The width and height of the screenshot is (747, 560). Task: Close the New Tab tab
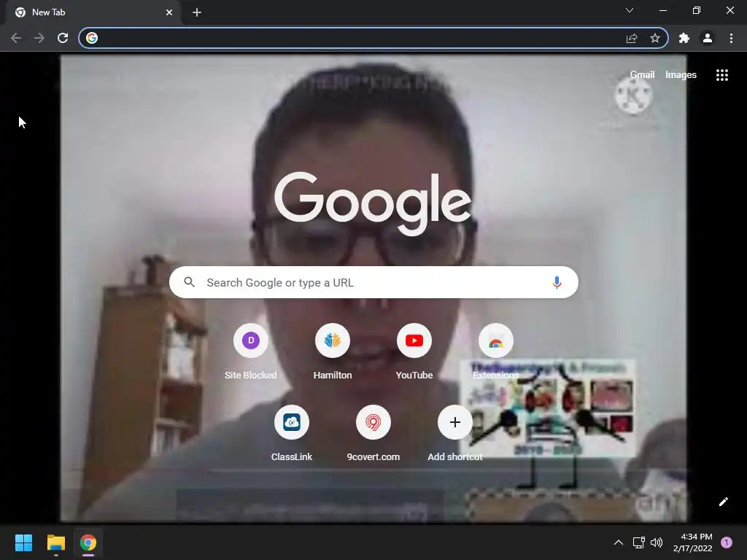169,12
